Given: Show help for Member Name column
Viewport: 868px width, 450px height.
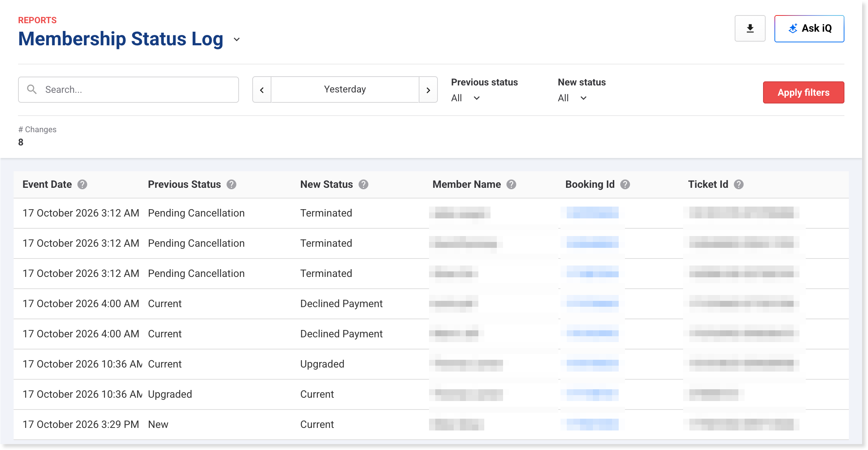Looking at the screenshot, I should [x=511, y=184].
